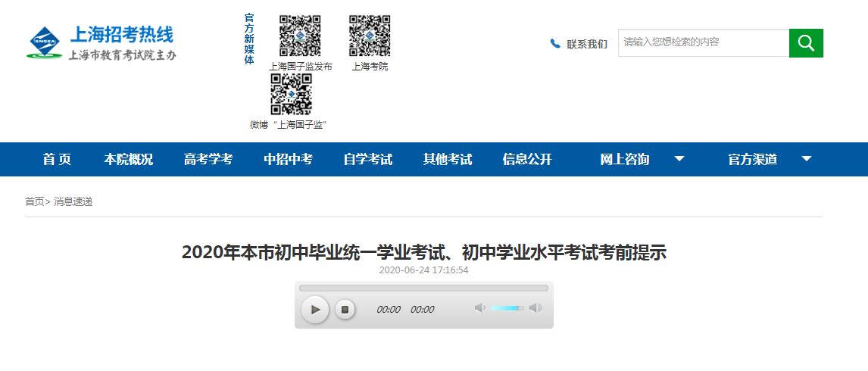Click the 首页 breadcrumb link

coord(34,201)
